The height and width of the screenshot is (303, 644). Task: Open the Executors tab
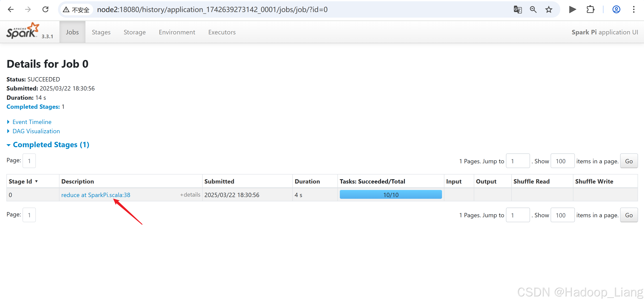point(222,32)
